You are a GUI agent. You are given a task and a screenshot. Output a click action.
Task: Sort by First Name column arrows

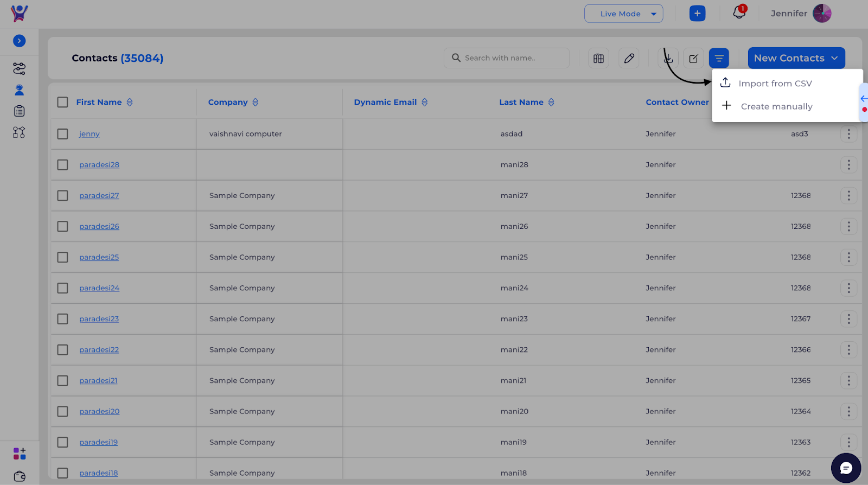click(x=130, y=102)
